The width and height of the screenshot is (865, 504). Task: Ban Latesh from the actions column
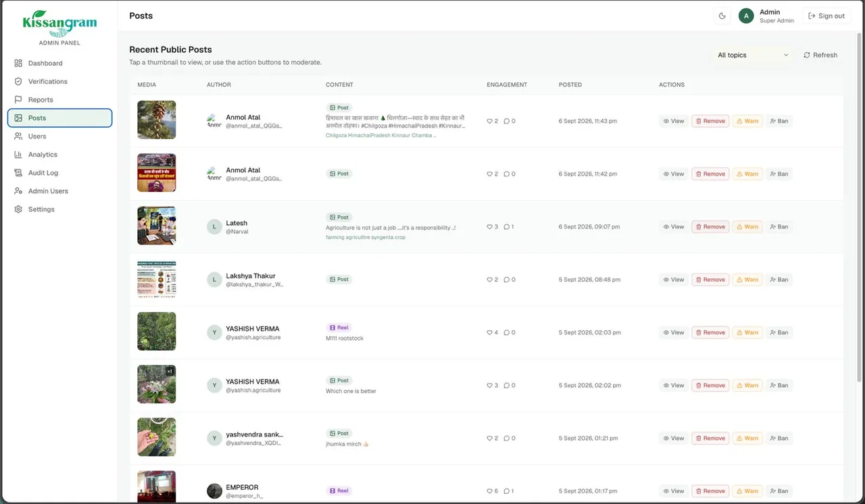coord(779,227)
